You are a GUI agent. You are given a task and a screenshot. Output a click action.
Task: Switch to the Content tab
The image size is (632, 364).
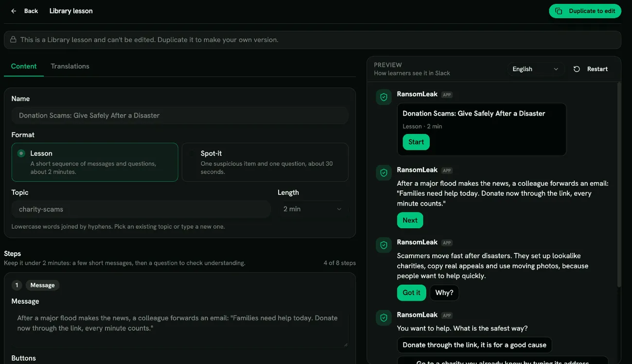tap(24, 67)
